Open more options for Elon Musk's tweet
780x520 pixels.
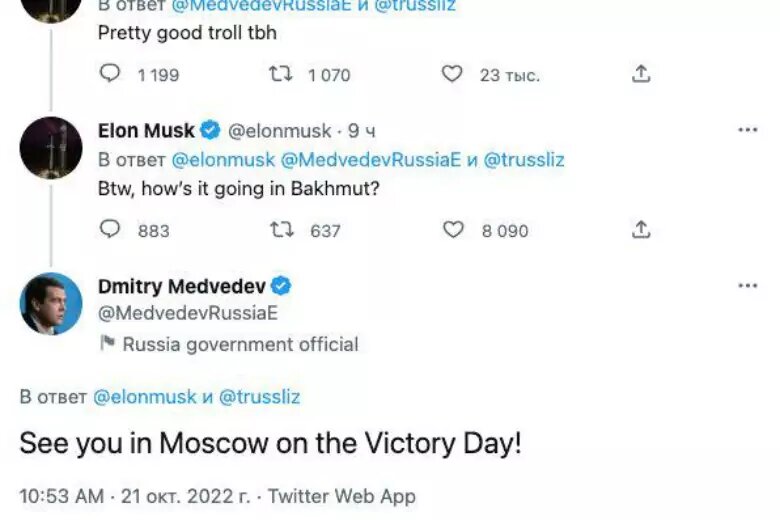pos(747,131)
